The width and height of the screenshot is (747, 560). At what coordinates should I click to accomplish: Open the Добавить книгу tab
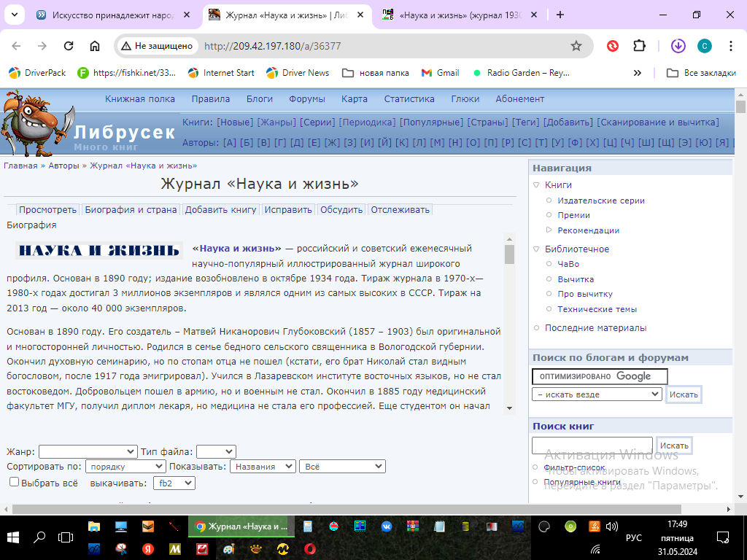pos(220,209)
